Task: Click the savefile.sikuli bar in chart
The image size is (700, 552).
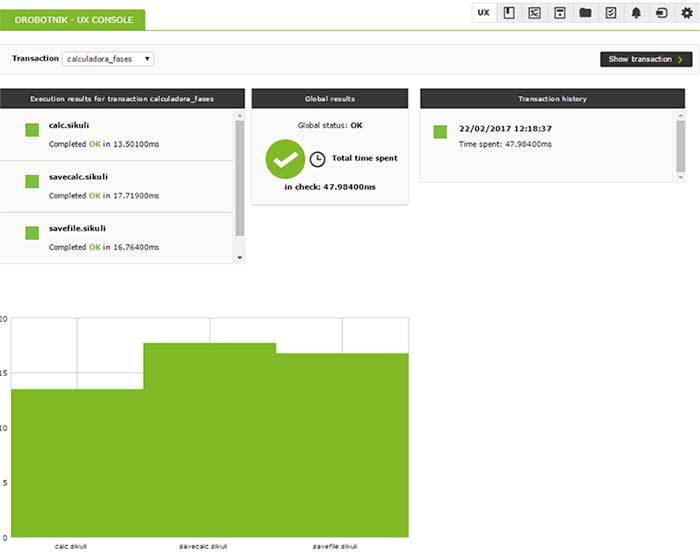Action: coord(342,445)
